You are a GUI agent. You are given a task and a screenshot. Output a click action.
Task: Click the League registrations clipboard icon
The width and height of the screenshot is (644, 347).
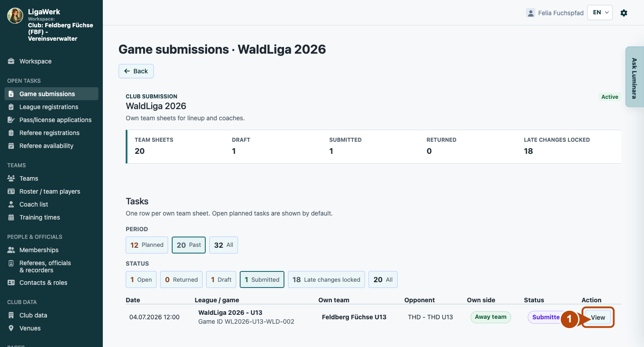pos(11,107)
